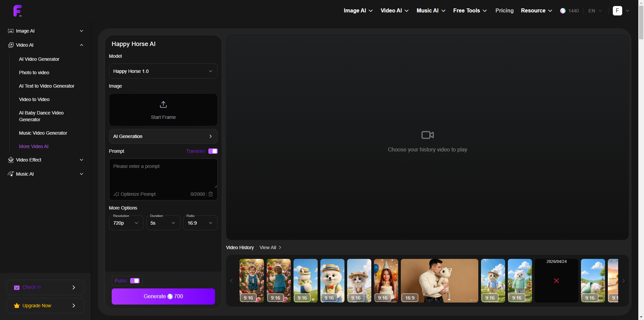
Task: Click the purple F logo icon
Action: (x=17, y=11)
